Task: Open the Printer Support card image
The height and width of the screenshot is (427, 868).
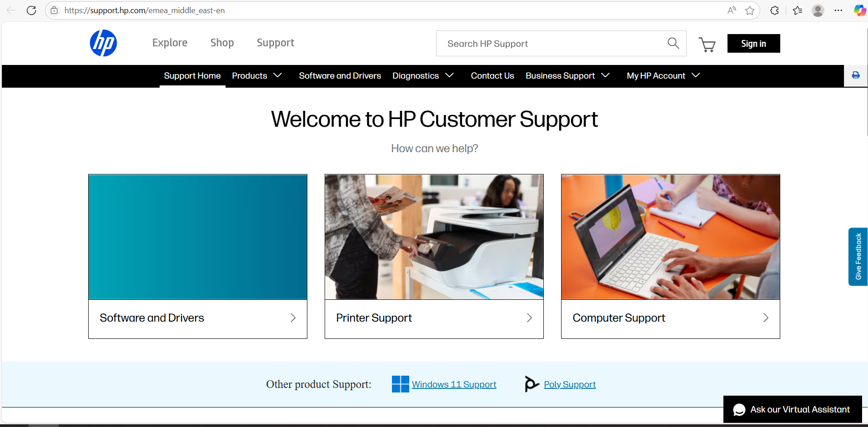Action: click(434, 237)
